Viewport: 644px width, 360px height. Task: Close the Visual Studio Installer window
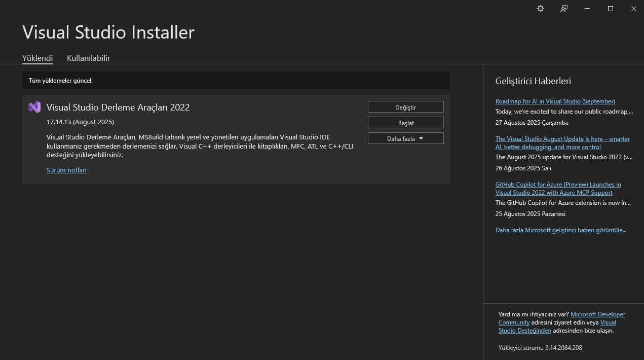tap(633, 9)
